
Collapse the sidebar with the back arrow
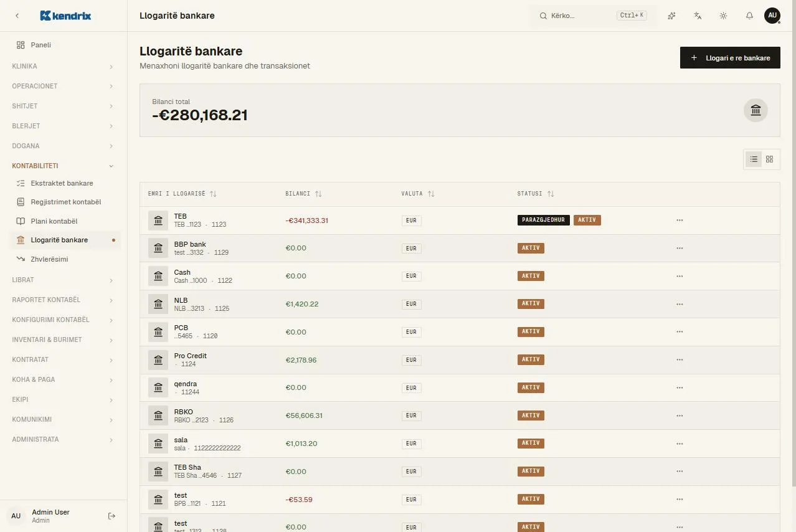17,16
